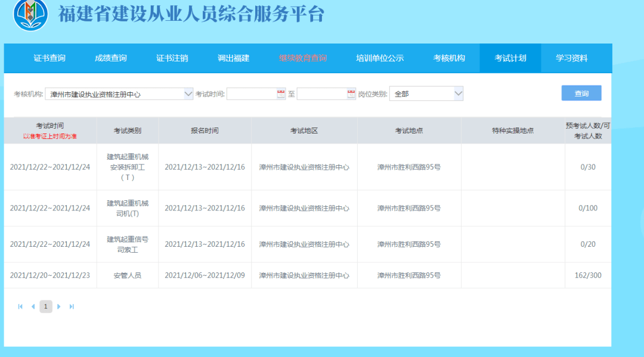The width and height of the screenshot is (644, 357).
Task: Click the 考试类别 column header
Action: [x=128, y=131]
